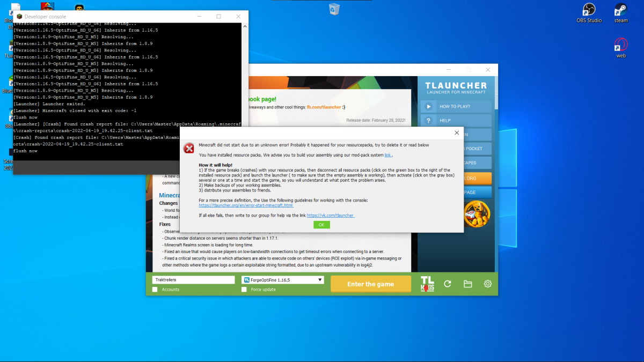
Task: Click the HELP question mark icon
Action: pos(429,121)
